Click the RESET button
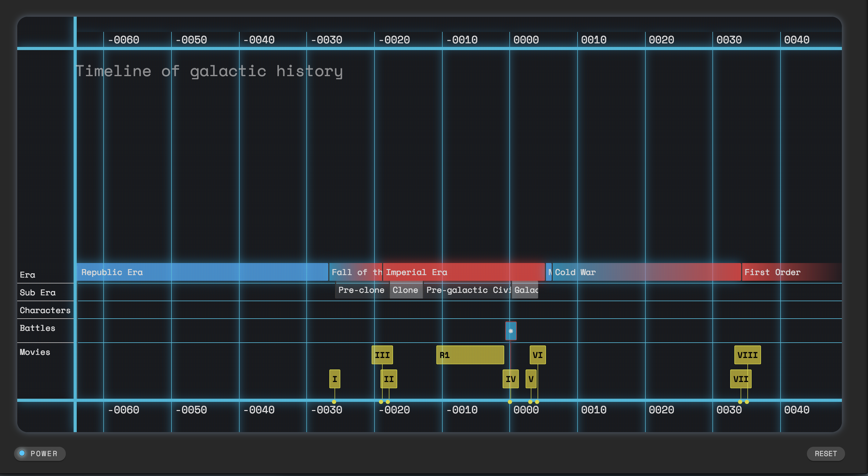This screenshot has width=868, height=476. coord(825,454)
